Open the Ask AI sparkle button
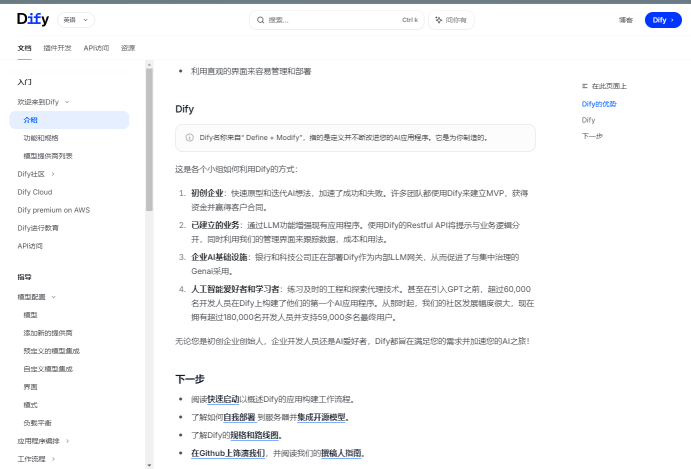This screenshot has height=469, width=691. 451,20
